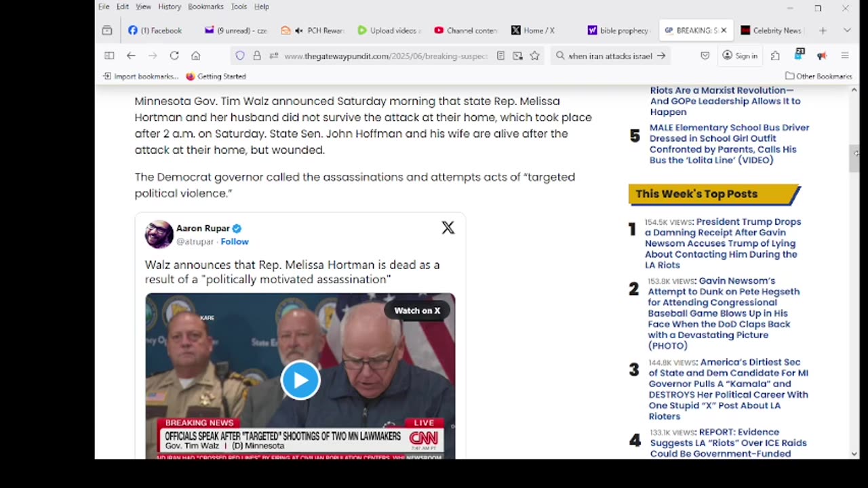Screen dimensions: 868x488
Task: Open the Getting Started bookmark
Action: coord(216,77)
